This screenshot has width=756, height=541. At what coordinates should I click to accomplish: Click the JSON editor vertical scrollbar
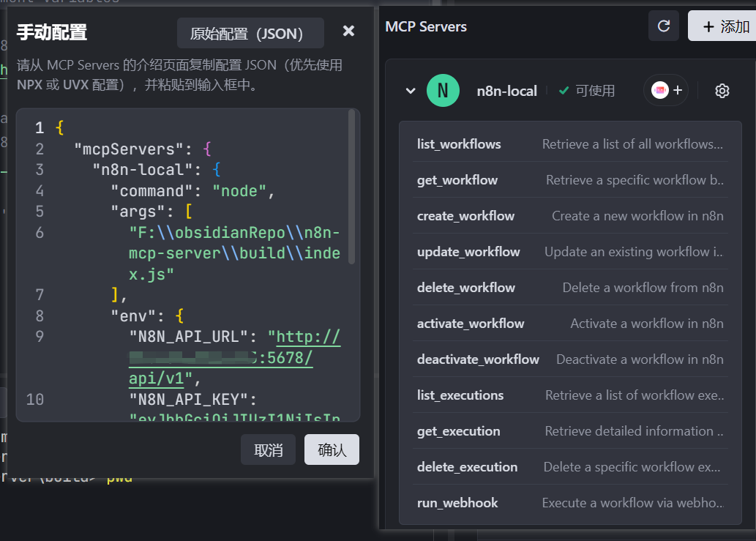[x=351, y=187]
